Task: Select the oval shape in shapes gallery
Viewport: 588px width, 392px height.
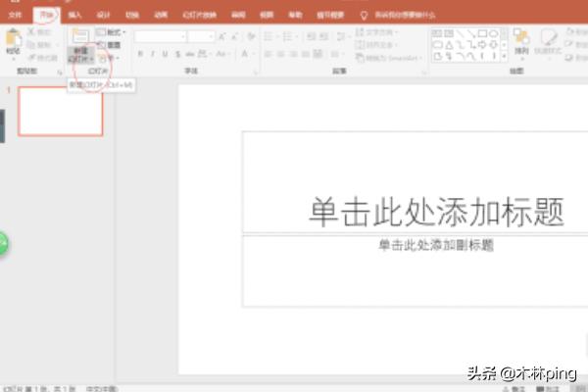Action: coord(494,33)
